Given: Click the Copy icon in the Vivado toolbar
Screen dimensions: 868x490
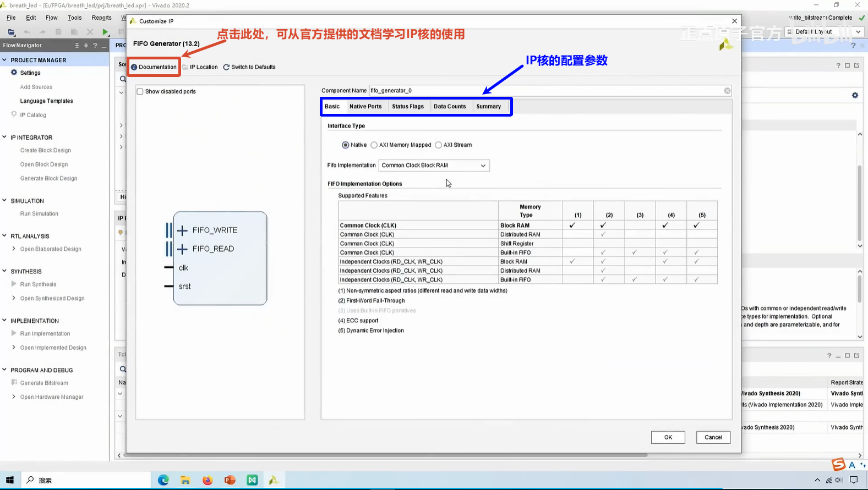Looking at the screenshot, I should 58,32.
